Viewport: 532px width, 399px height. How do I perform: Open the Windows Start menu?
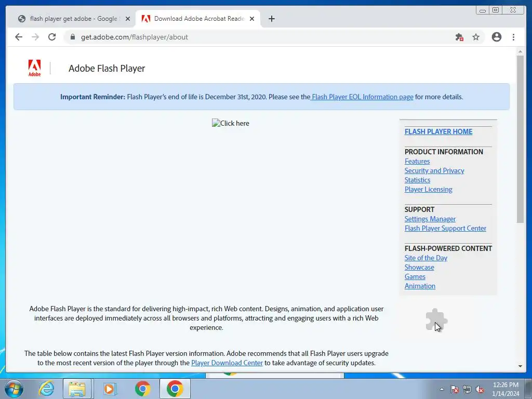(x=14, y=389)
